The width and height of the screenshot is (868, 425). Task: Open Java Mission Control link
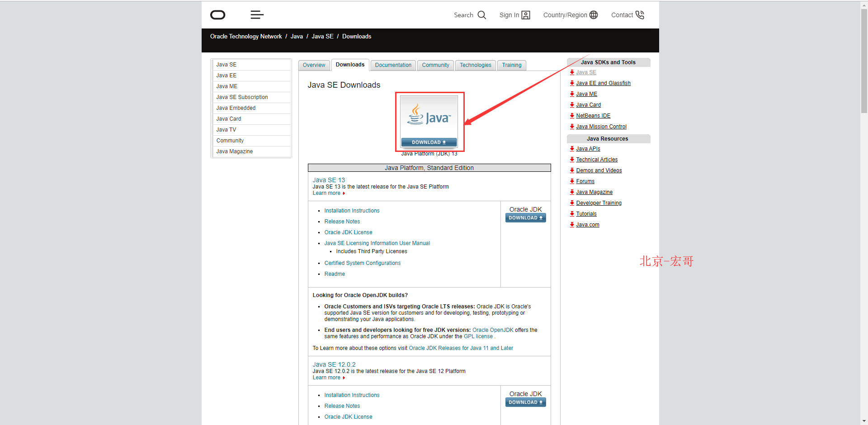601,127
